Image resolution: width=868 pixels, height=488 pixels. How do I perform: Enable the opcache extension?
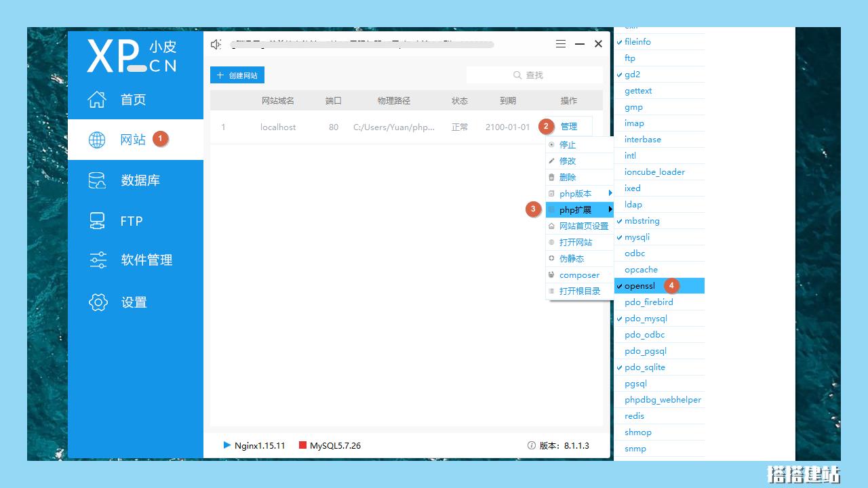(641, 269)
